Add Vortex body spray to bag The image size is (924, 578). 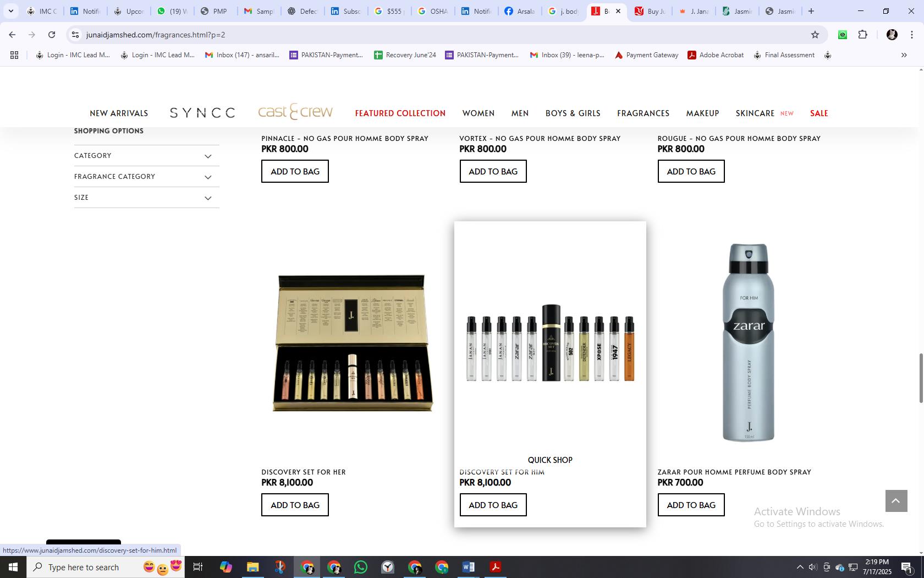click(493, 171)
